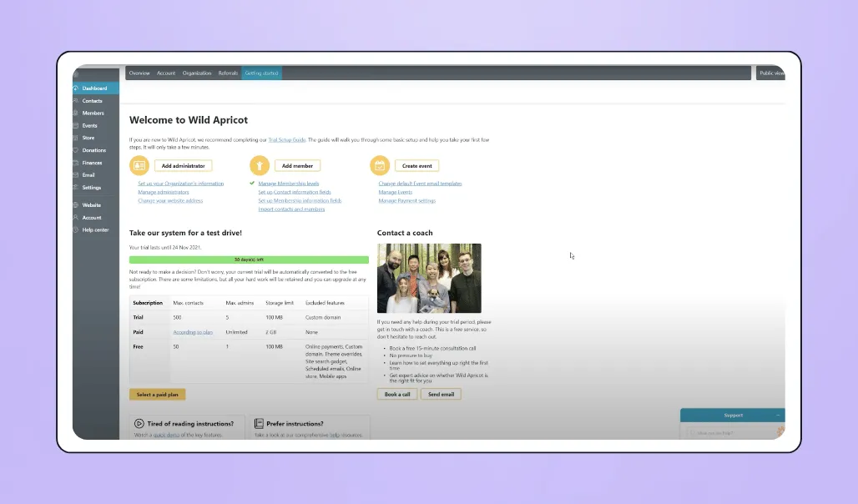Open the Overview tab

click(139, 73)
